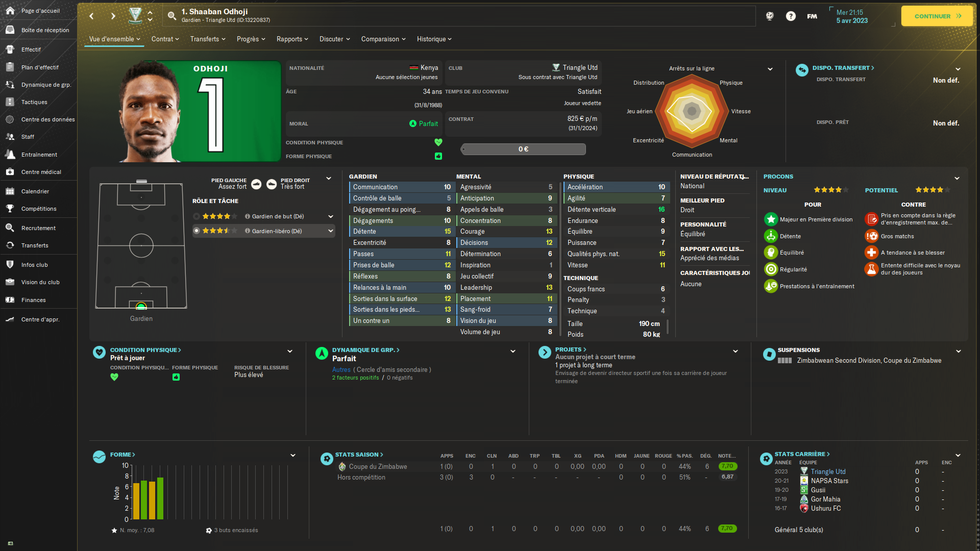This screenshot has width=980, height=551.
Task: Go back with the left arrow
Action: pyautogui.click(x=92, y=16)
